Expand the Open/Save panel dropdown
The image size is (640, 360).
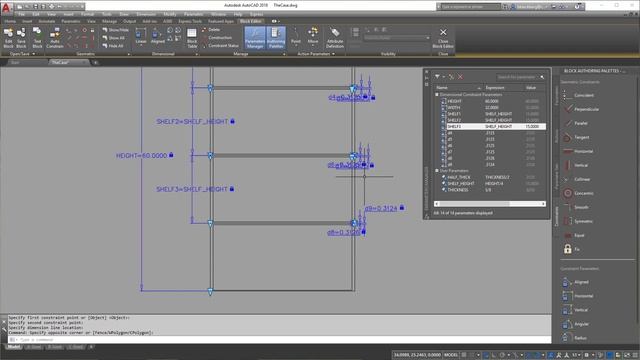coord(22,53)
